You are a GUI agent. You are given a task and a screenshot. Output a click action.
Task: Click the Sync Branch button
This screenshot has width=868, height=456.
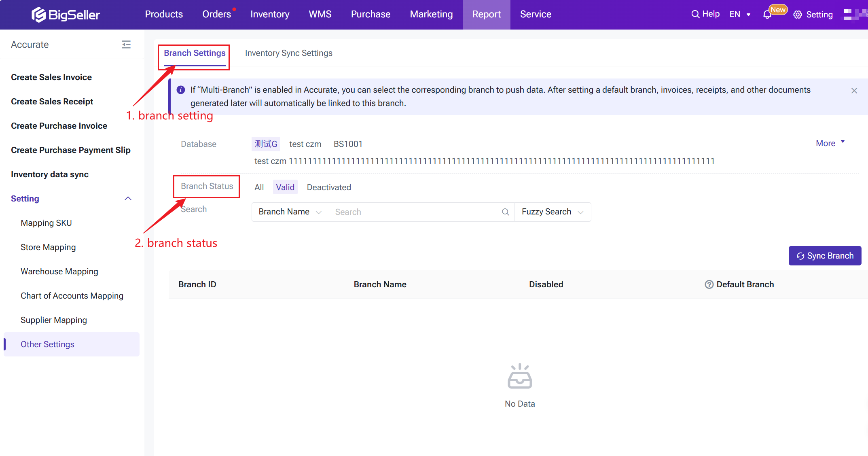825,256
